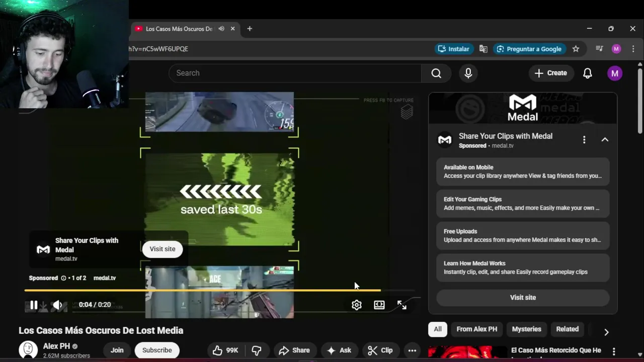Switch to theater mode icon
The height and width of the screenshot is (362, 644).
(x=379, y=305)
